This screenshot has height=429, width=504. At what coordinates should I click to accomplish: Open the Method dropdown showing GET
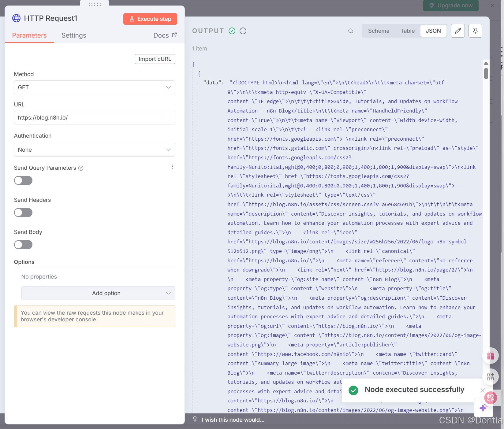click(95, 87)
